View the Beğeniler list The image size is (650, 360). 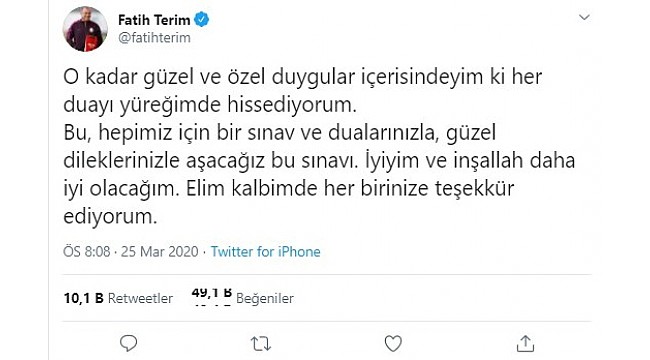coord(265,298)
